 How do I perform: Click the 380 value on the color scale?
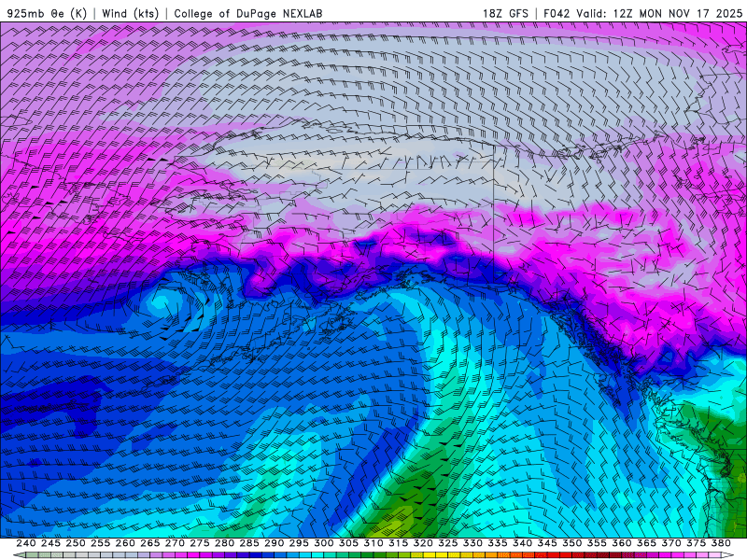(721, 543)
